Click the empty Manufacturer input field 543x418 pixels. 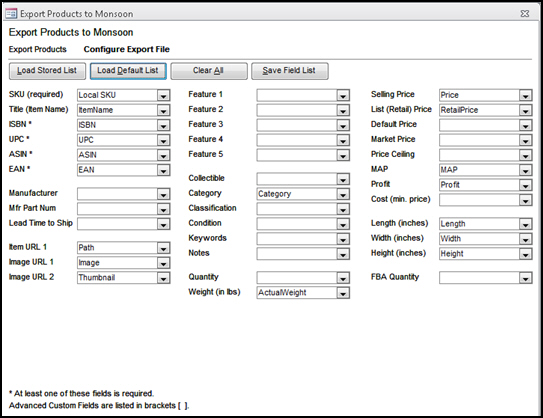point(117,194)
